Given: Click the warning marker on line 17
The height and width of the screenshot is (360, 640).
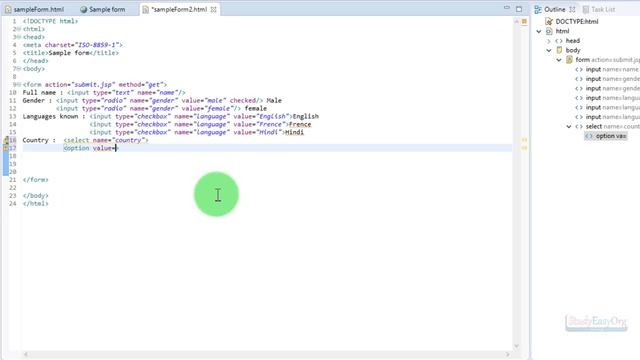Looking at the screenshot, I should point(6,148).
